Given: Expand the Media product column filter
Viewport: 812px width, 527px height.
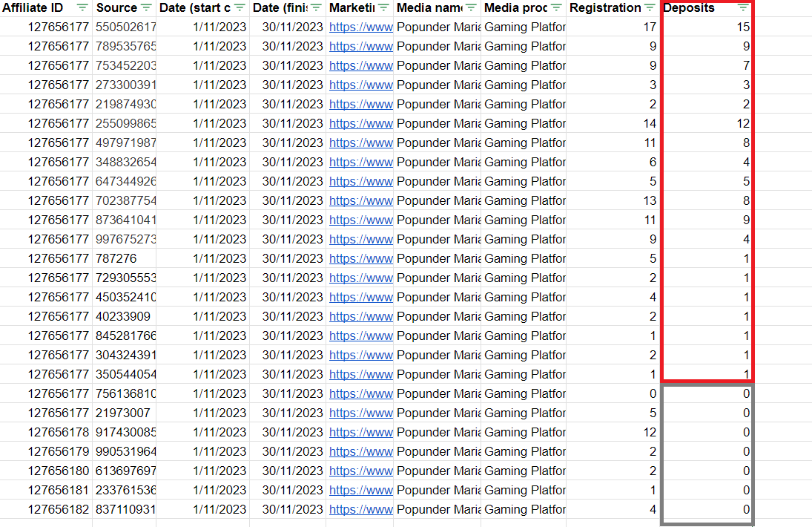Looking at the screenshot, I should pyautogui.click(x=556, y=7).
